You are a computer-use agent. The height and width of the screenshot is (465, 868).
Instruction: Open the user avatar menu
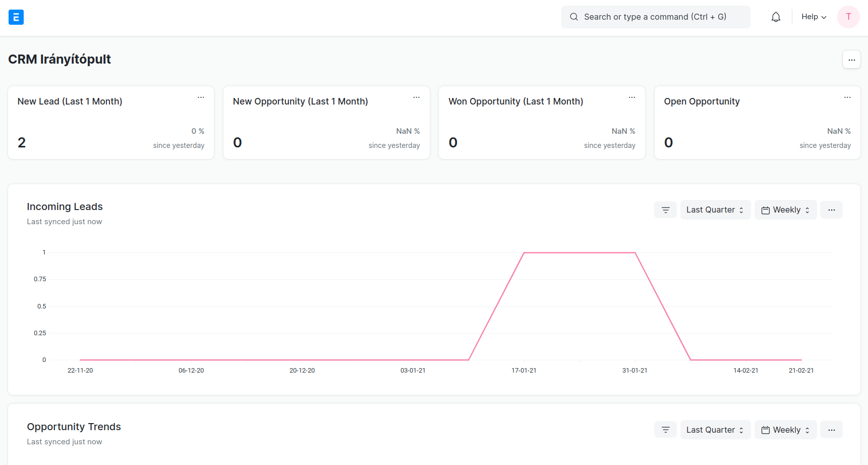pos(848,17)
